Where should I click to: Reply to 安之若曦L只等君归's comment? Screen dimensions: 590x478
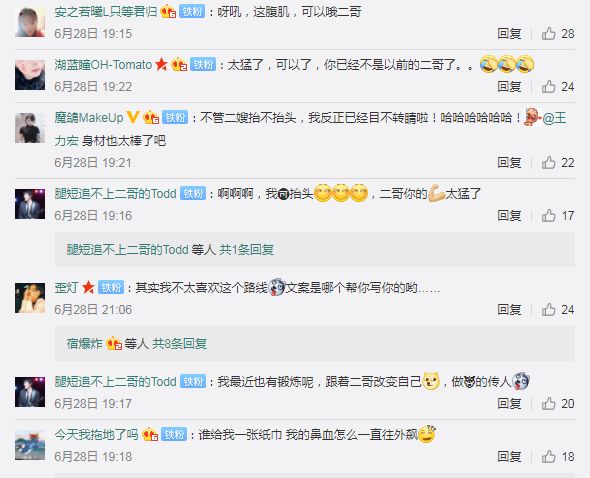(x=509, y=34)
